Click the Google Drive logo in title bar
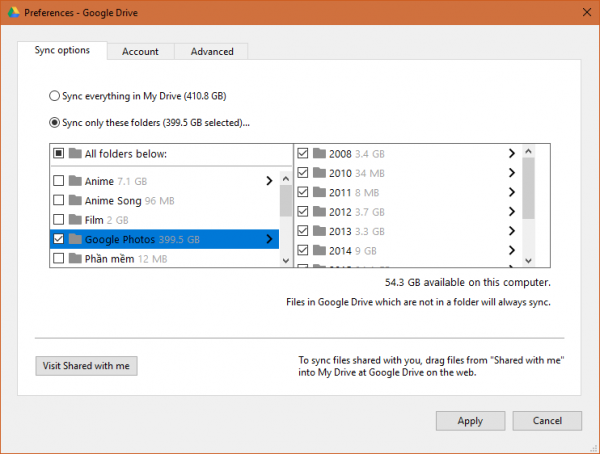600x454 pixels. [11, 11]
